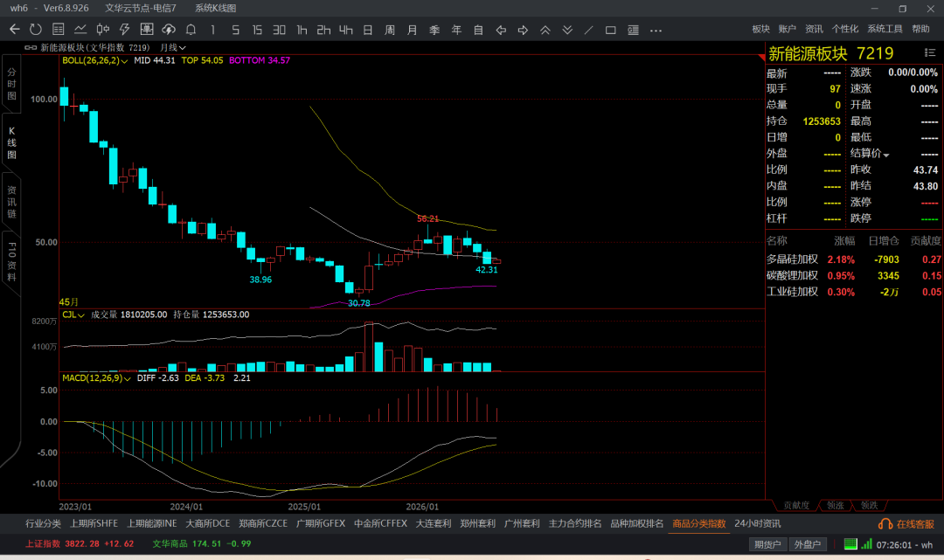The image size is (944, 560).
Task: Switch to monthly (月) period
Action: (412, 30)
